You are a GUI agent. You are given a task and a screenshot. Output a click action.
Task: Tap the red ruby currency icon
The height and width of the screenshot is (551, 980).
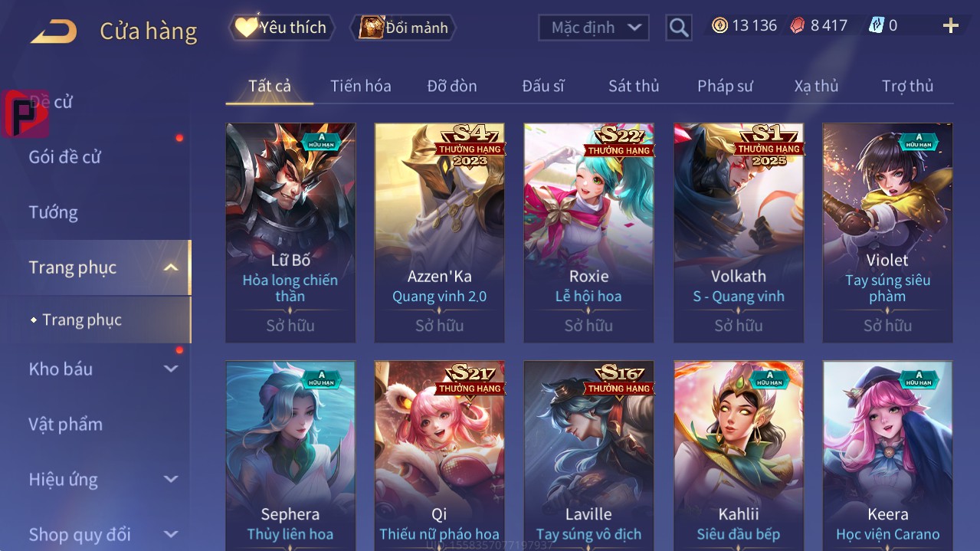coord(798,25)
